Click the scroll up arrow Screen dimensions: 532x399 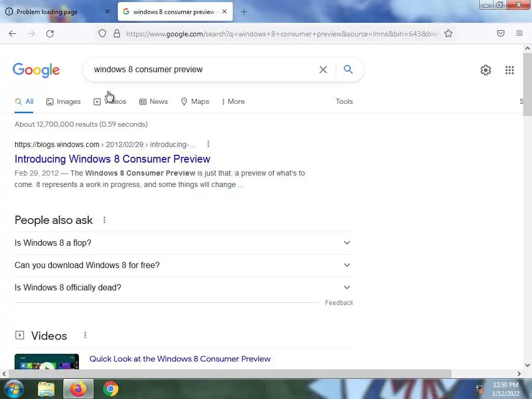(x=527, y=48)
